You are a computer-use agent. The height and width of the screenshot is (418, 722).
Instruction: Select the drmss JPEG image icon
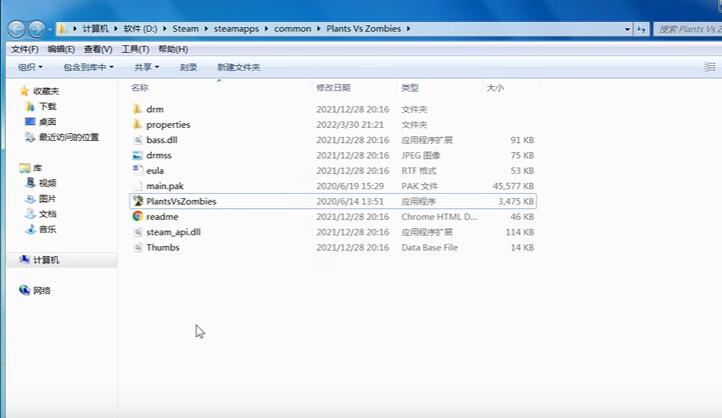(x=137, y=155)
